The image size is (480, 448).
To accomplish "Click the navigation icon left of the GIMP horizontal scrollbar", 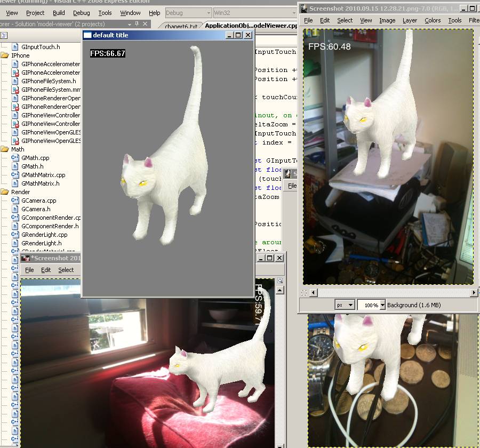I will [304, 293].
